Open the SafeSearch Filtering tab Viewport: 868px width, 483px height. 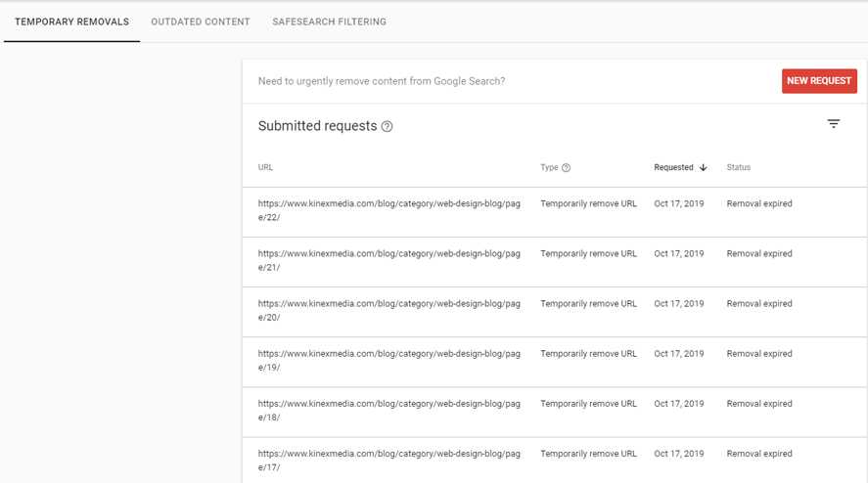point(330,22)
